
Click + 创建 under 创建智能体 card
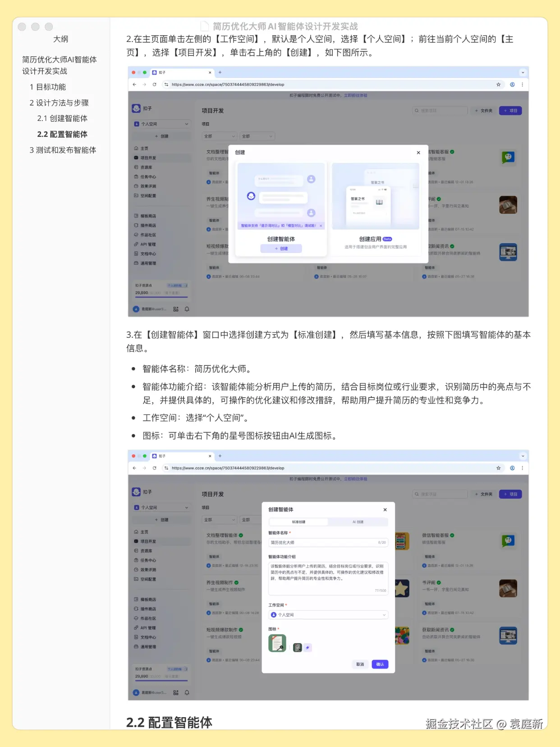point(281,249)
